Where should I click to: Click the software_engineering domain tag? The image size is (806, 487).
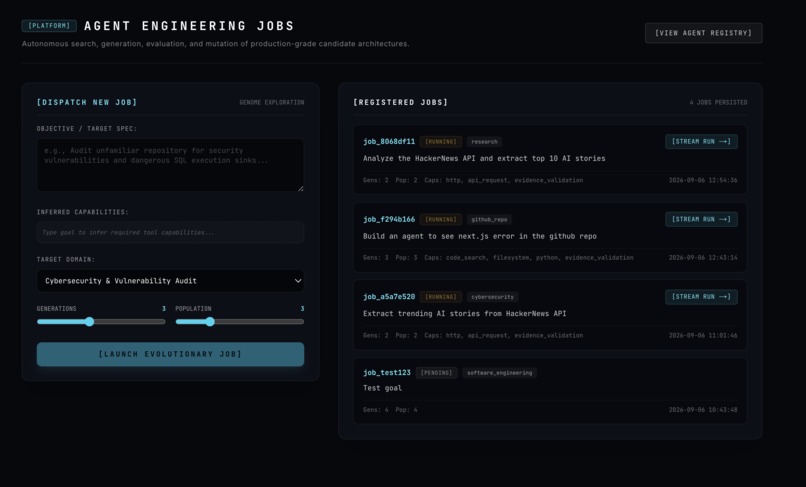click(499, 373)
